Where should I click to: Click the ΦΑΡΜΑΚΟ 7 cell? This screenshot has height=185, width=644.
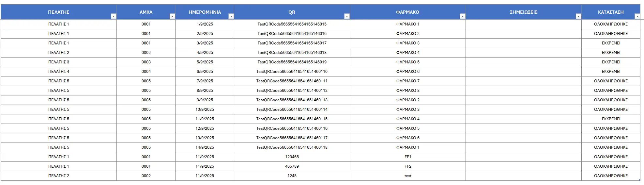[407, 81]
